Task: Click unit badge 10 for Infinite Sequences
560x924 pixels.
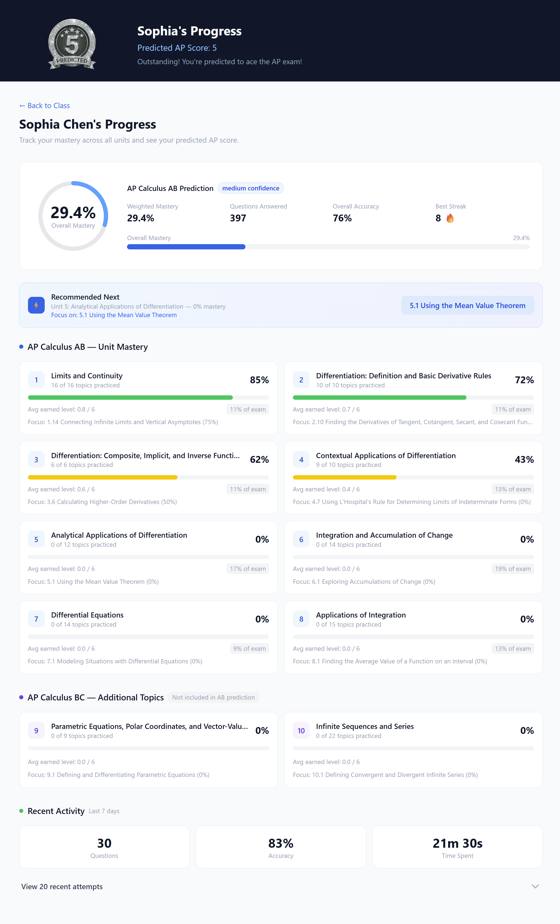Action: [x=301, y=730]
